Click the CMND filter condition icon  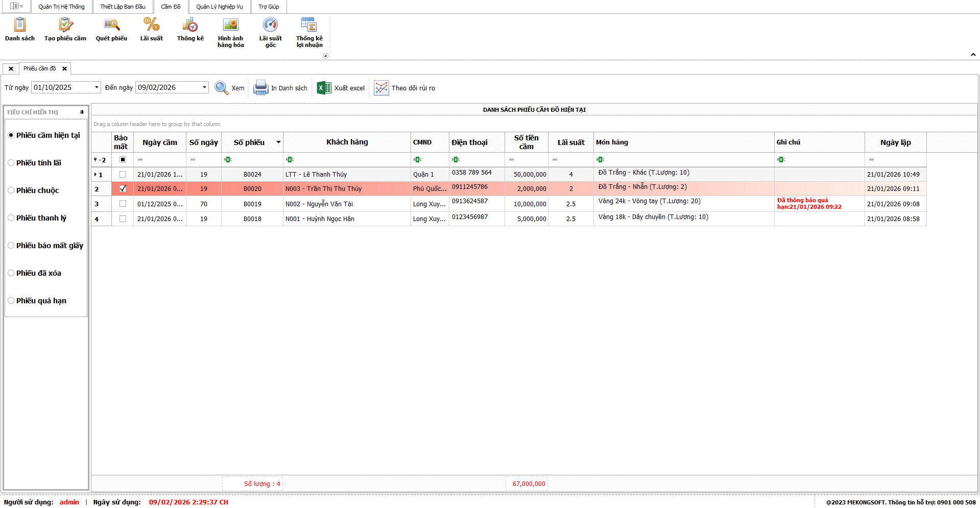pos(417,160)
